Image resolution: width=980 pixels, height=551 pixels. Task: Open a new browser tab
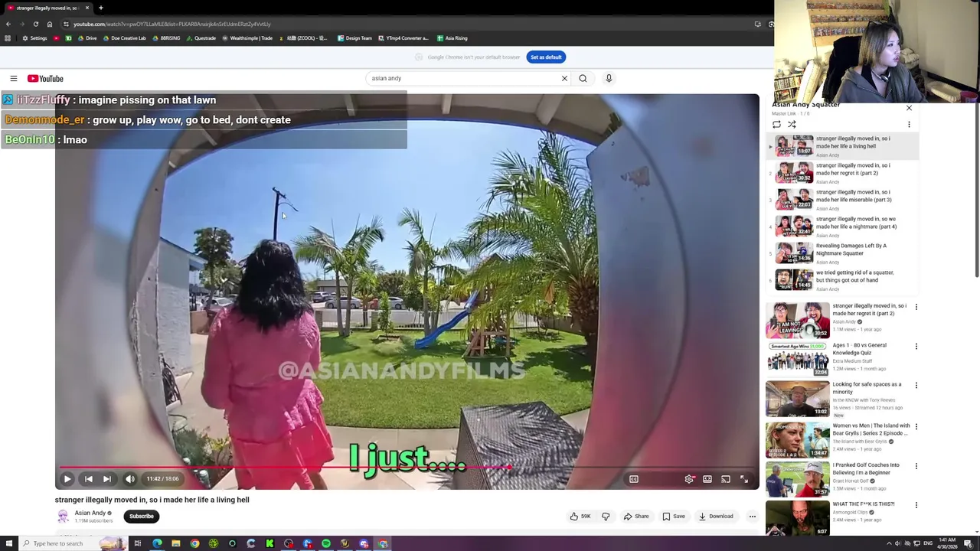tap(100, 8)
